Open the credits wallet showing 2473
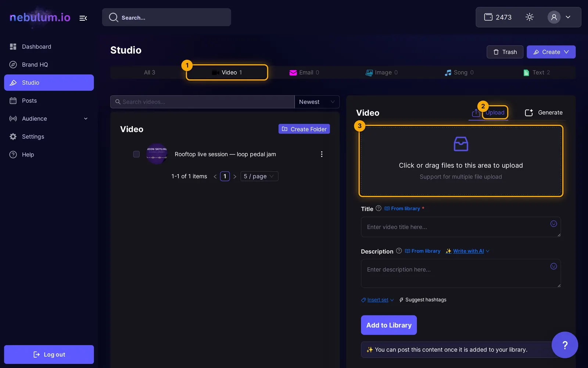 pyautogui.click(x=498, y=17)
